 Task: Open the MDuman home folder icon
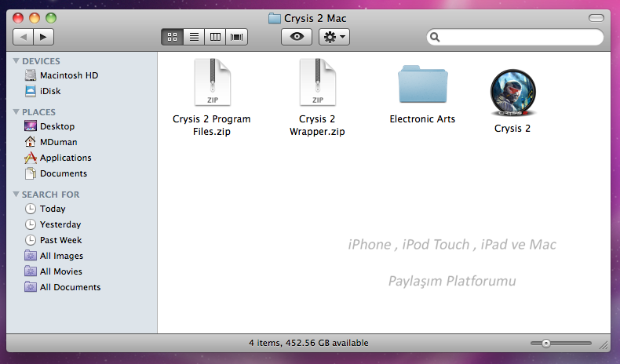(31, 141)
